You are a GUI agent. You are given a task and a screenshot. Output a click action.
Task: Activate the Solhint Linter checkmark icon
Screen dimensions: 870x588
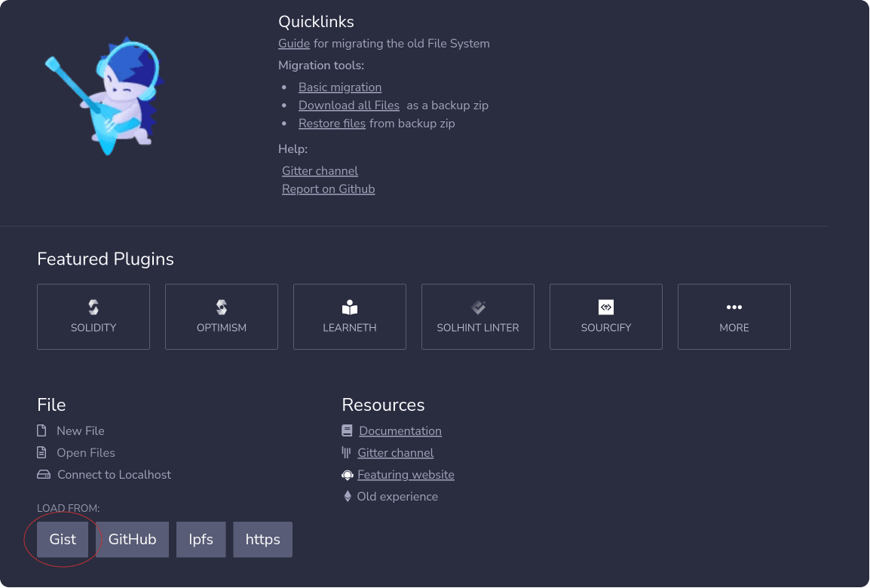point(478,307)
